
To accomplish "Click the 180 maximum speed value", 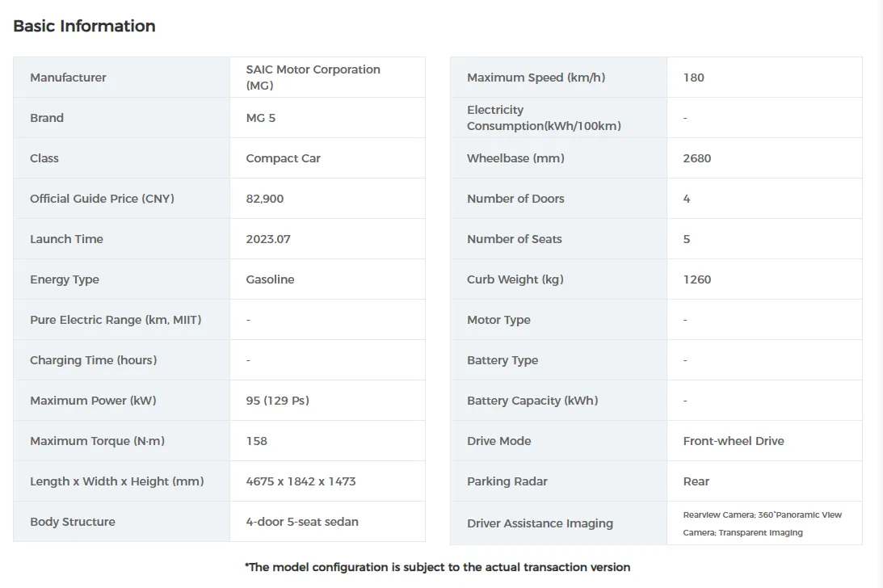I will click(x=693, y=78).
